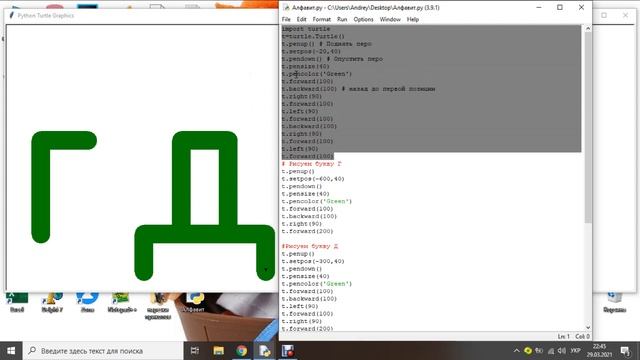Open the Windows Start menu
This screenshot has height=360, width=640.
tap(11, 351)
